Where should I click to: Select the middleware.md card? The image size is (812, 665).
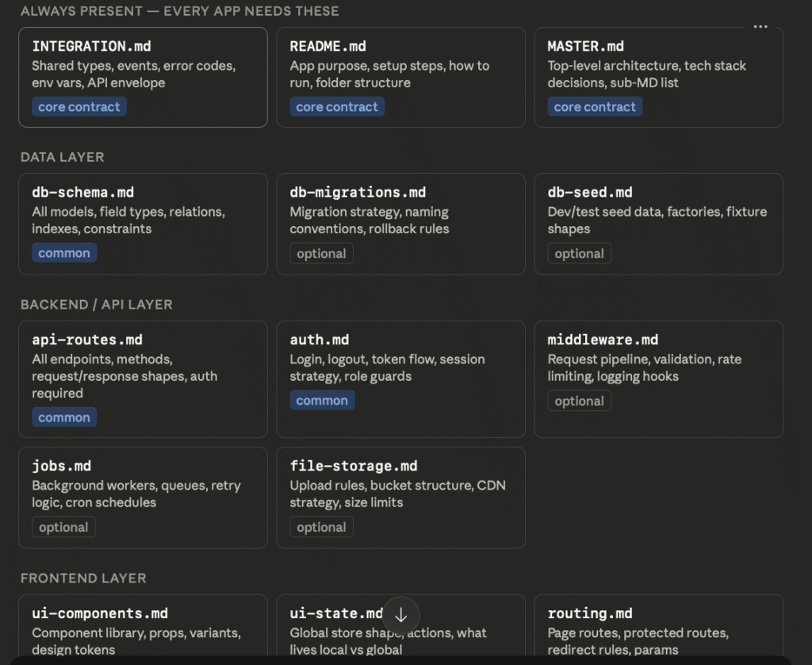[658, 379]
